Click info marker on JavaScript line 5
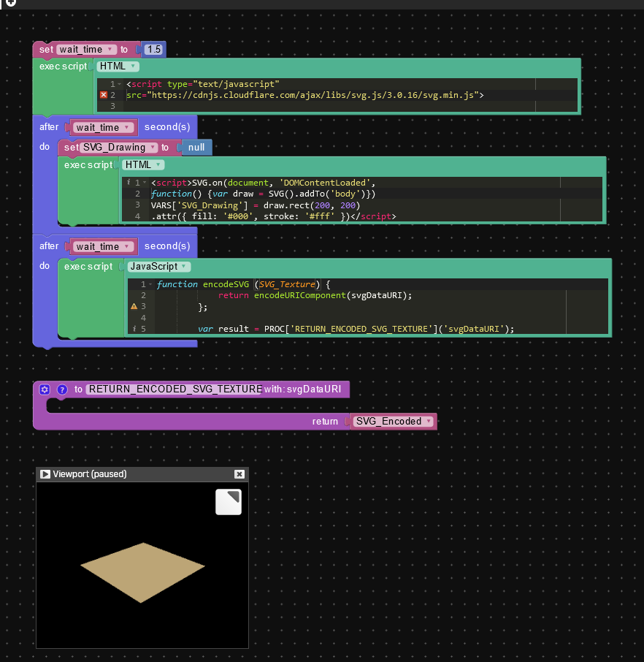Viewport: 644px width, 662px height. [x=134, y=329]
